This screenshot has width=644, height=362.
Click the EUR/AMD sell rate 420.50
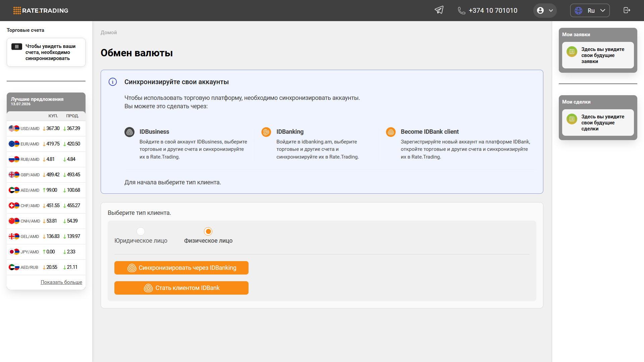coord(73,144)
